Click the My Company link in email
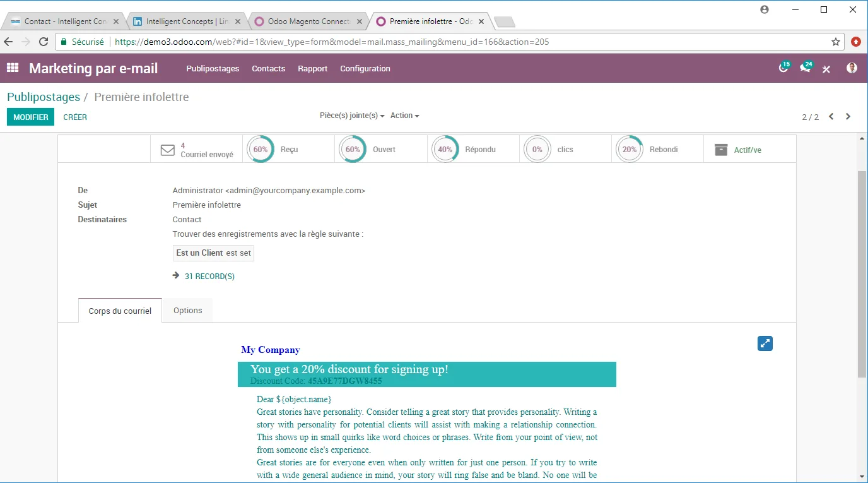868x483 pixels. [271, 350]
